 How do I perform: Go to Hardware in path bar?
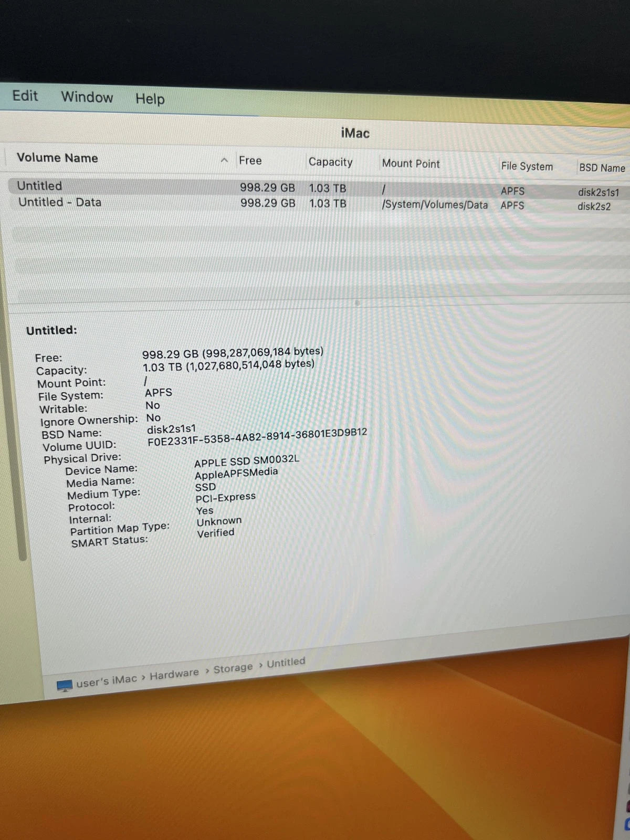pyautogui.click(x=174, y=674)
